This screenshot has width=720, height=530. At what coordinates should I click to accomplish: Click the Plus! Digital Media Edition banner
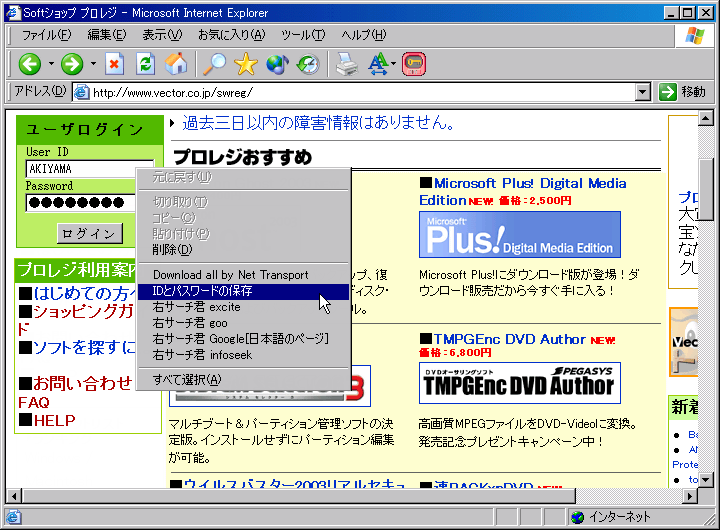520,234
